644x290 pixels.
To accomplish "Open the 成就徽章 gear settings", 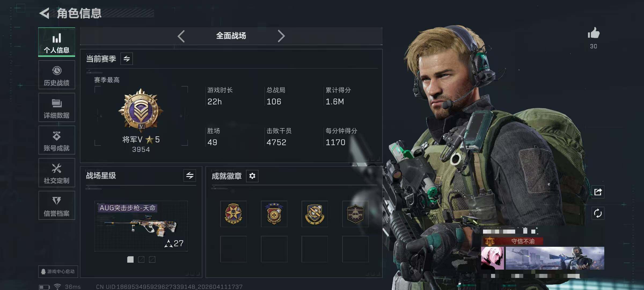I will 252,176.
